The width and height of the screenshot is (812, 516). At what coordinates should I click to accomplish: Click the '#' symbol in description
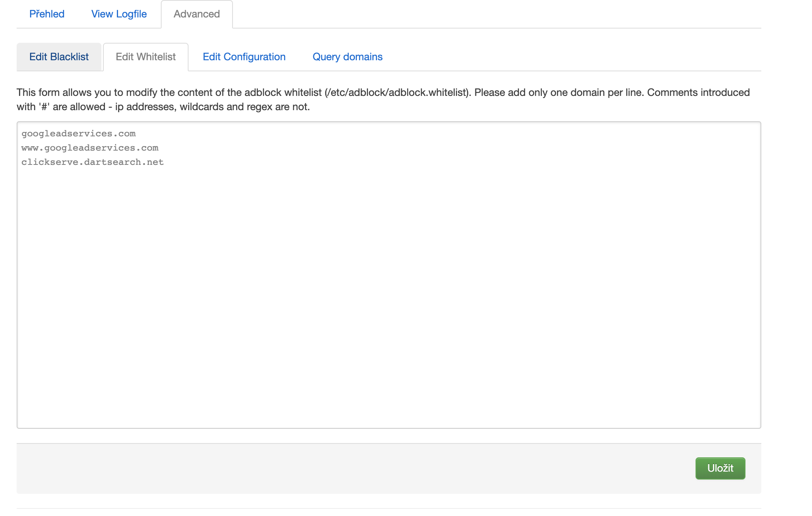(x=44, y=107)
